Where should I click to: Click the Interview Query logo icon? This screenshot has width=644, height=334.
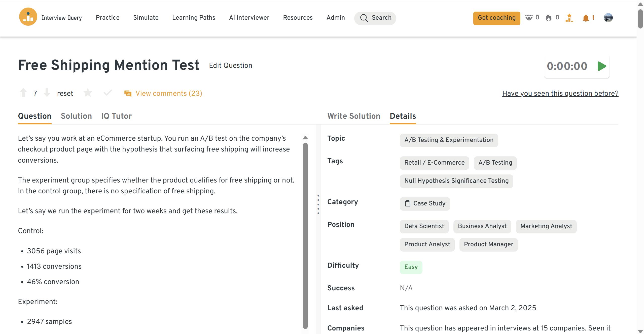point(28,17)
